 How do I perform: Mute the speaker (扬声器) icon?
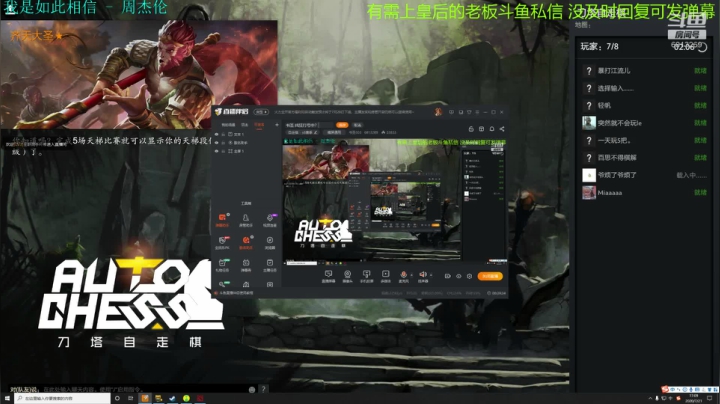tap(422, 275)
